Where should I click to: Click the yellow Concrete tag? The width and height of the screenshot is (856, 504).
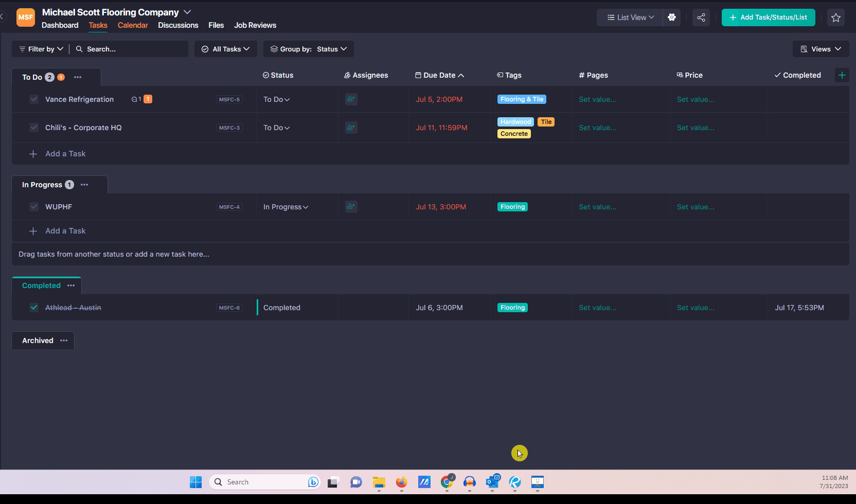click(514, 134)
